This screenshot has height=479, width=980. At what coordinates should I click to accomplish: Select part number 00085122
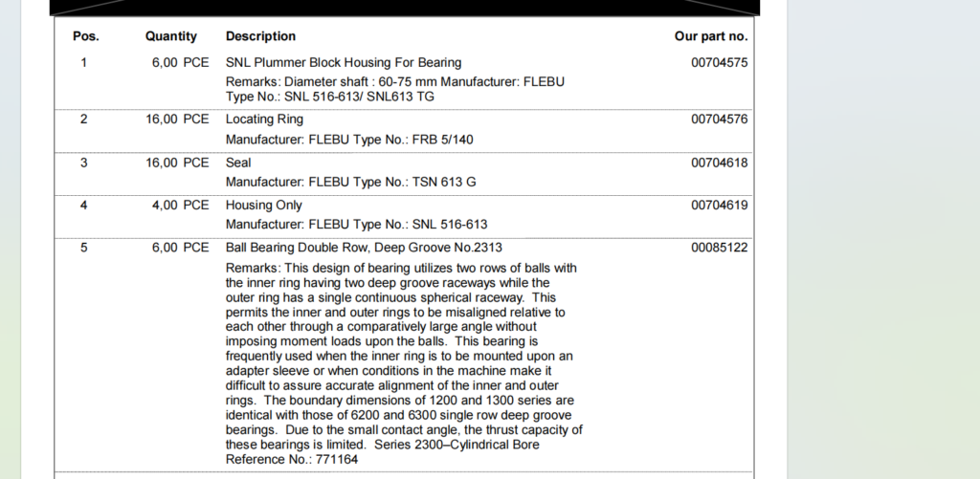pyautogui.click(x=719, y=248)
